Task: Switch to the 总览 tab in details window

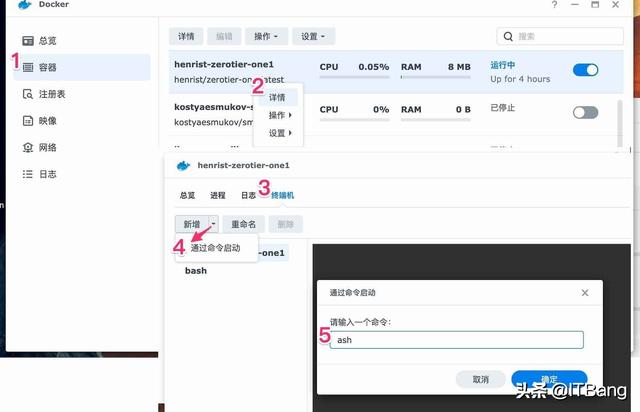Action: [187, 196]
